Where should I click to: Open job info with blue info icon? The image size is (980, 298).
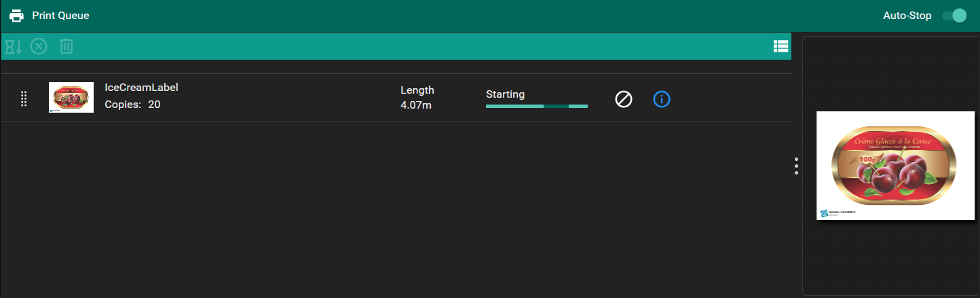pyautogui.click(x=661, y=99)
